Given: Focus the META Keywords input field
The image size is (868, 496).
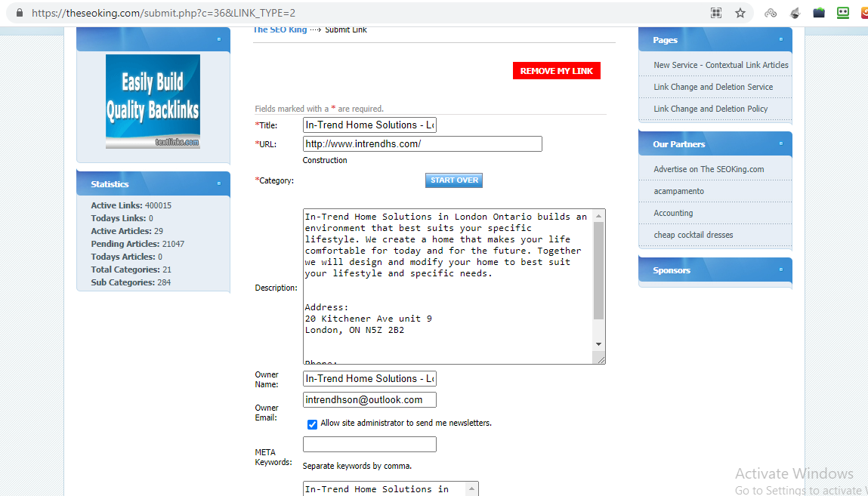Looking at the screenshot, I should tap(369, 444).
